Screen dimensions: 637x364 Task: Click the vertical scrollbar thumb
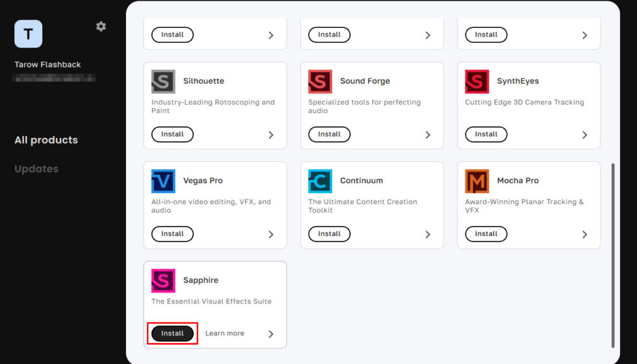tap(613, 255)
